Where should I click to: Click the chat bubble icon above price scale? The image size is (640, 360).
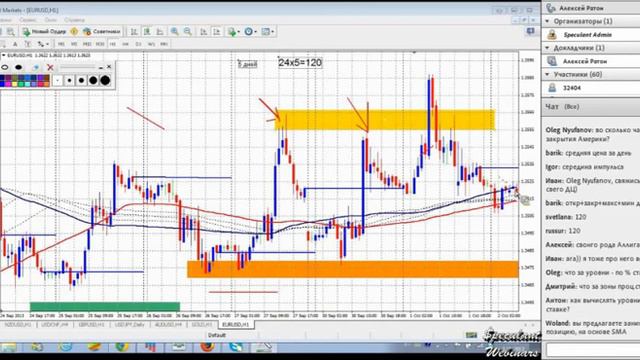click(530, 31)
